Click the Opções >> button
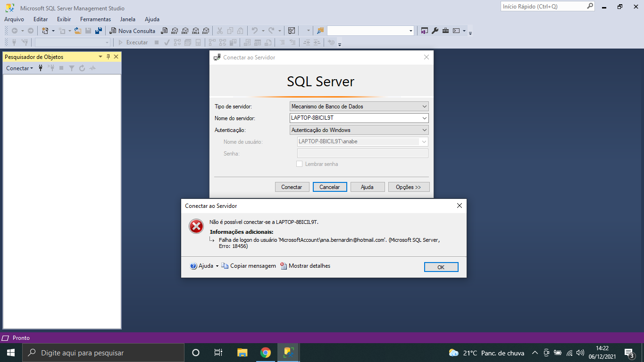Viewport: 644px width, 362px height. click(409, 187)
